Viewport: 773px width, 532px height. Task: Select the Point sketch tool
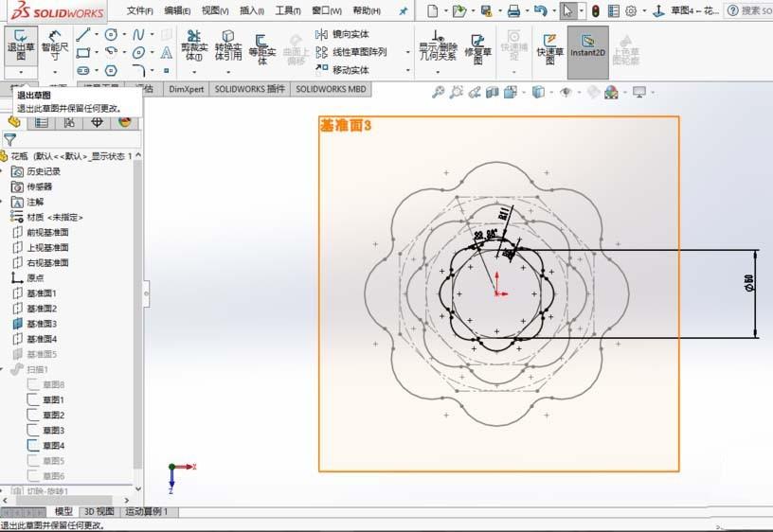pos(167,70)
